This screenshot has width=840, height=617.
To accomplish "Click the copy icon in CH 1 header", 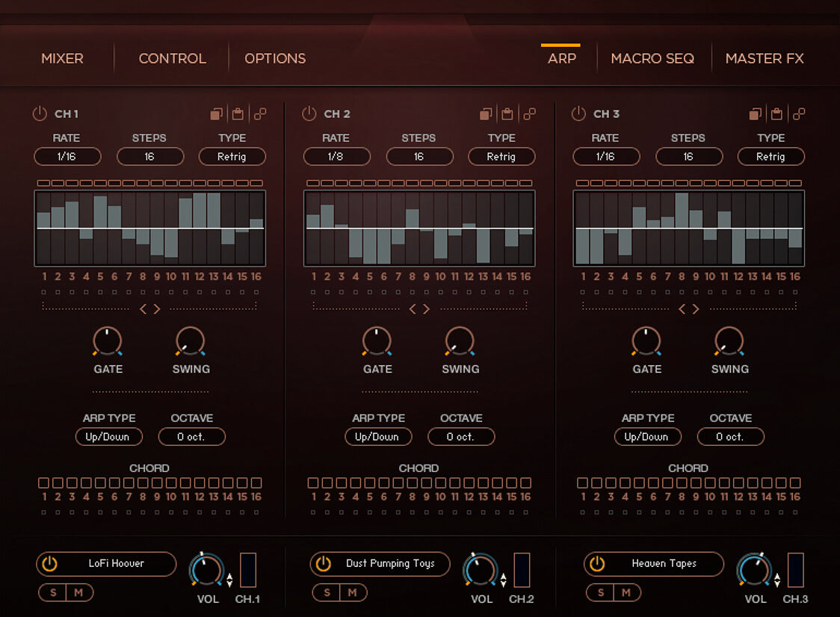I will [x=217, y=114].
